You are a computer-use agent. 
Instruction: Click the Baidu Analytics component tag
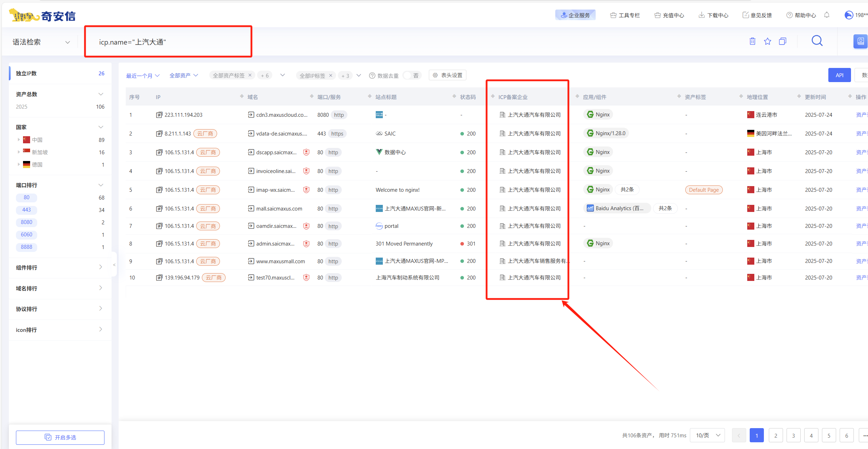pyautogui.click(x=617, y=208)
